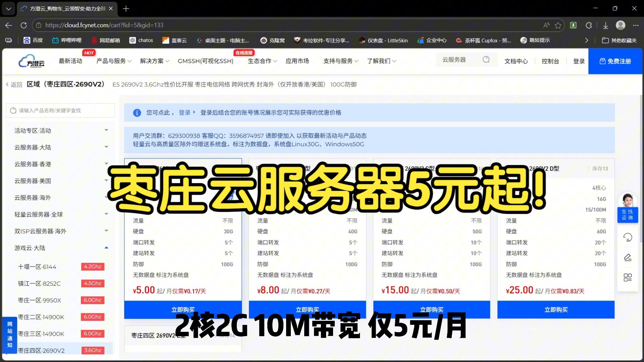Expand 云服务器·香港 category
The height and width of the screenshot is (362, 644).
coord(60,164)
